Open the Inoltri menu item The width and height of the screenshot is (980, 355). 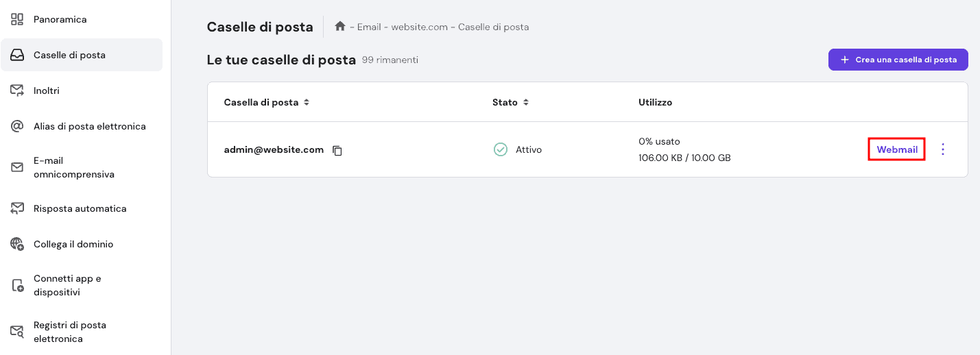47,90
